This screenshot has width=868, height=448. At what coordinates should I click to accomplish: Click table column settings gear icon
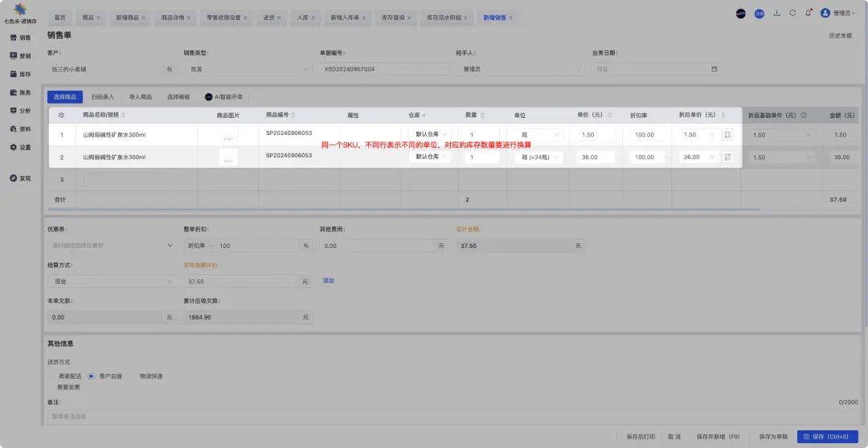[x=62, y=116]
